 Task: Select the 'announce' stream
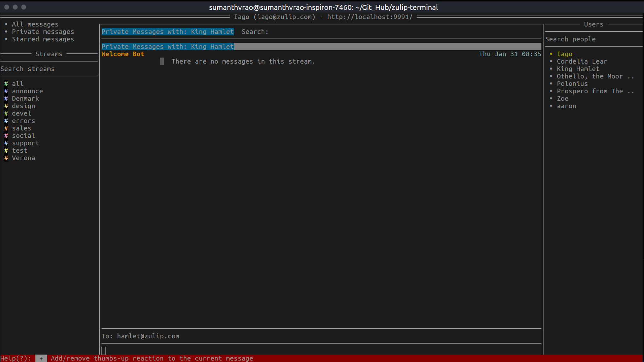coord(27,91)
